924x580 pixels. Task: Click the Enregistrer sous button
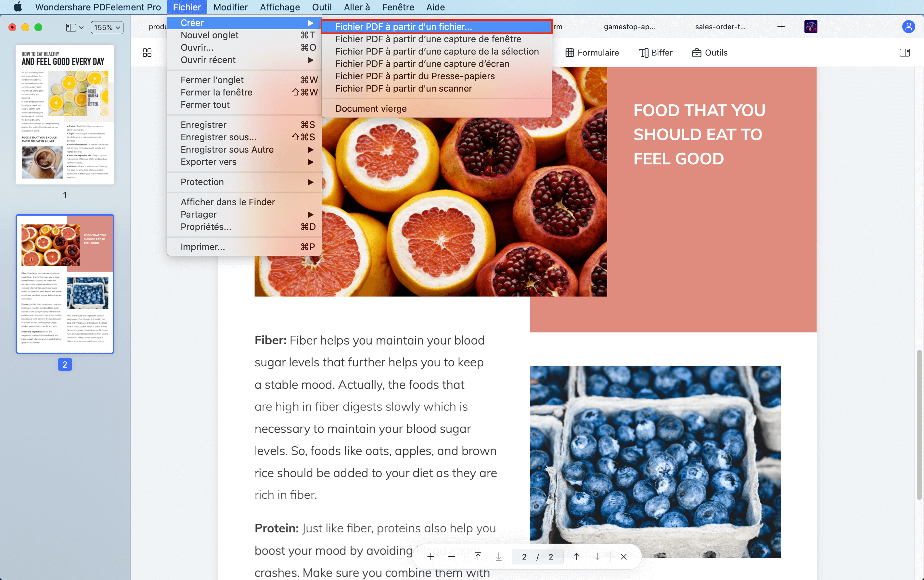coord(218,137)
